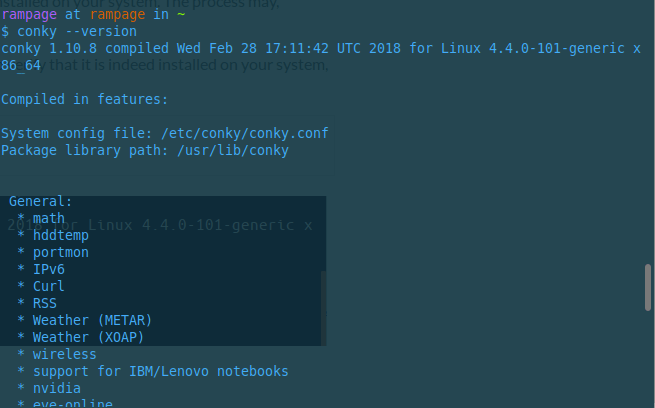Click the 'Compiled in features:' line
This screenshot has width=655, height=408.
point(84,99)
